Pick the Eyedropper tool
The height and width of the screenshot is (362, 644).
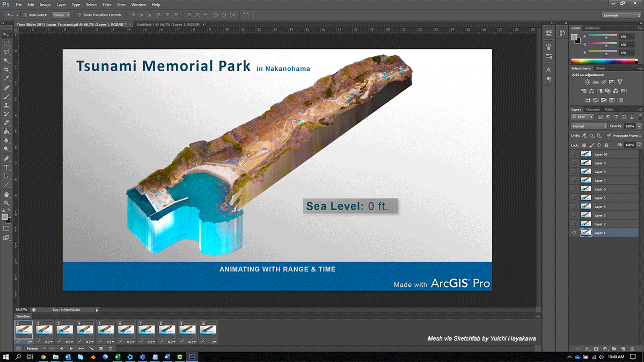point(6,78)
